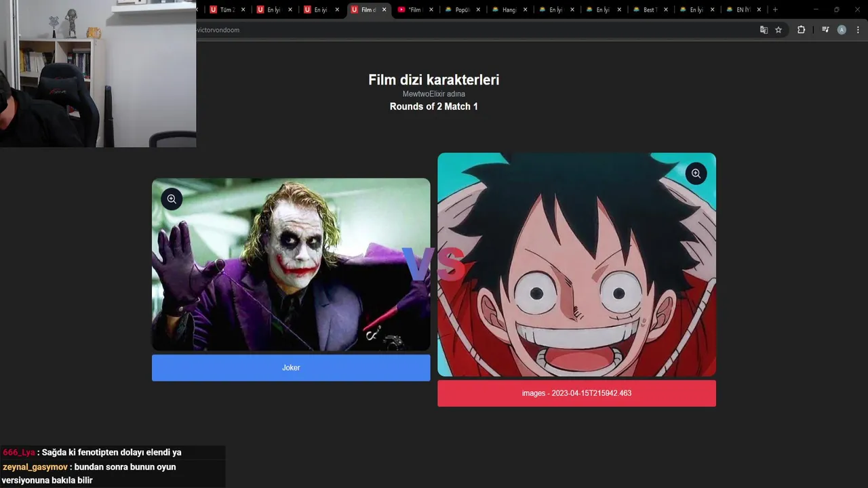Close the 'Hangi' tab
This screenshot has height=488, width=868.
point(526,9)
